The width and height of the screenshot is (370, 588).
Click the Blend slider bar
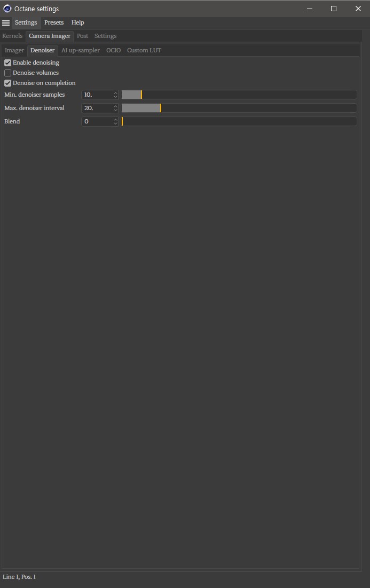[239, 121]
